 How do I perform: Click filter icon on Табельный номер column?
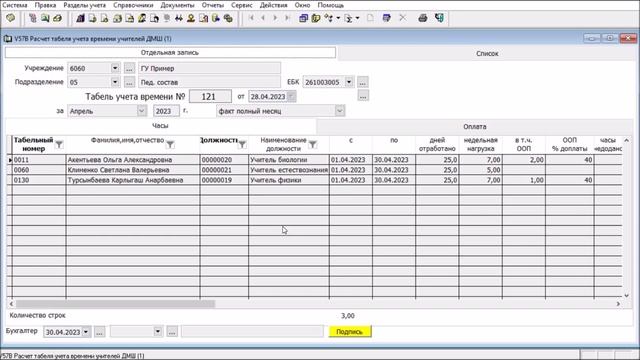pos(59,144)
